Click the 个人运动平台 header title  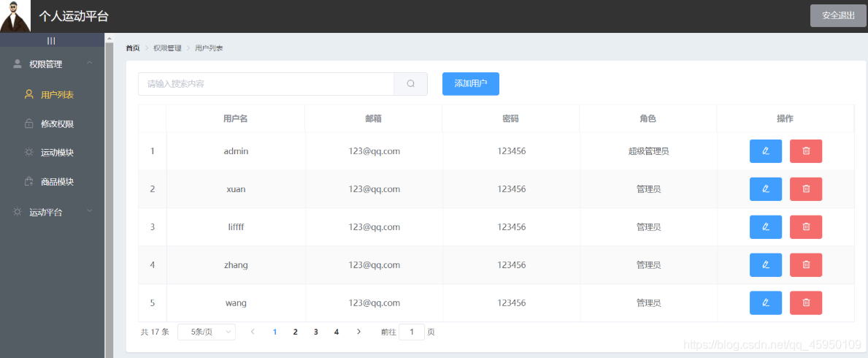(74, 16)
